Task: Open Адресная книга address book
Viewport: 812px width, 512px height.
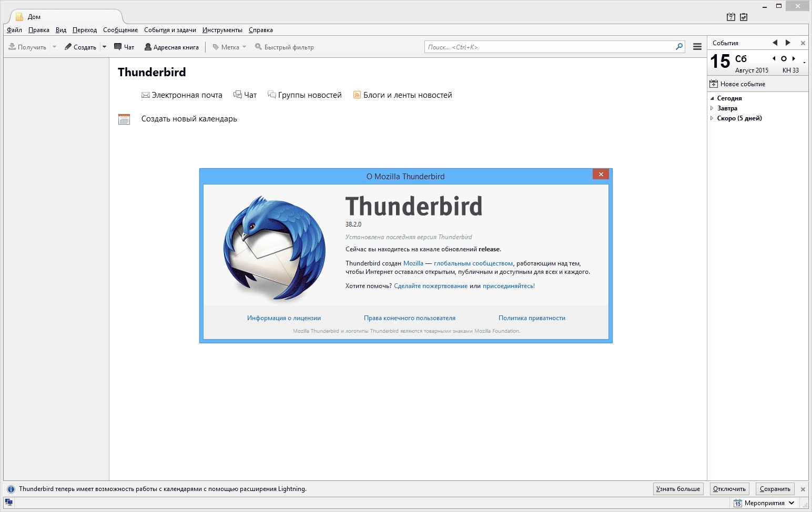Action: coord(171,47)
